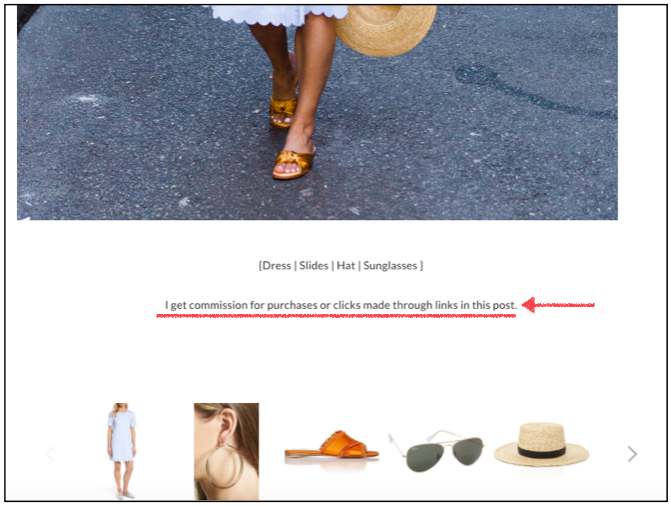
Task: Click the red squiggly underline beneath the disclosure
Action: coord(336,316)
